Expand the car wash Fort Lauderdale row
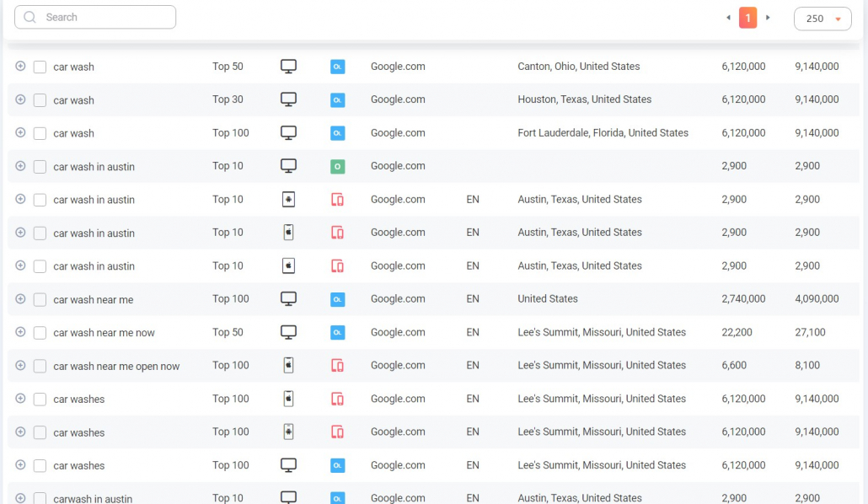Screen dimensions: 868x504 20,132
